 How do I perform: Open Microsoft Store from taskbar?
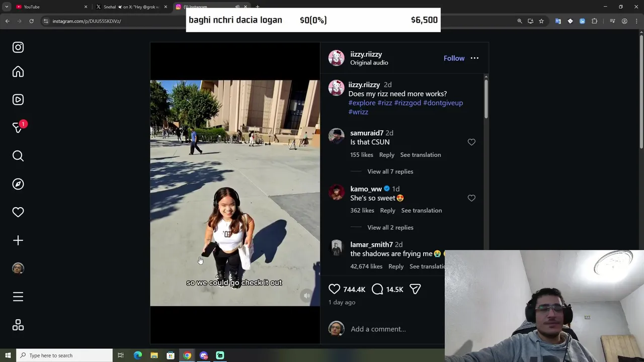171,355
